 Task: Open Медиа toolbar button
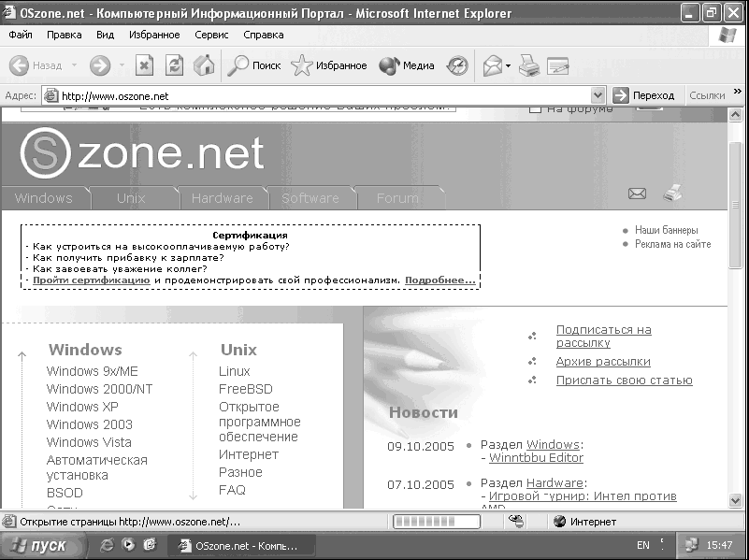coord(407,65)
